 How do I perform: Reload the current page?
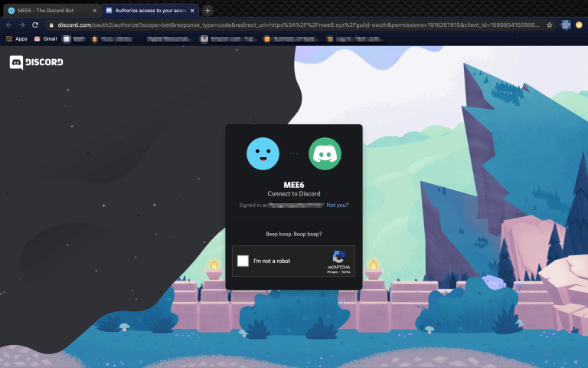[35, 25]
